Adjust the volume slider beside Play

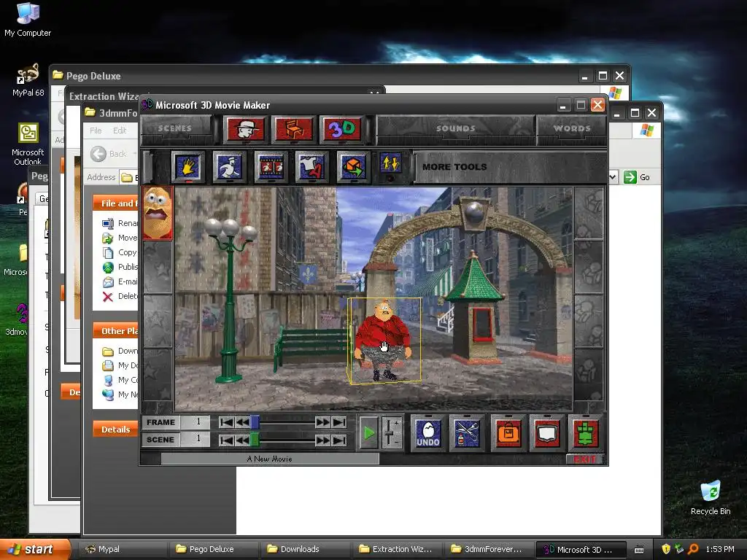coord(390,433)
